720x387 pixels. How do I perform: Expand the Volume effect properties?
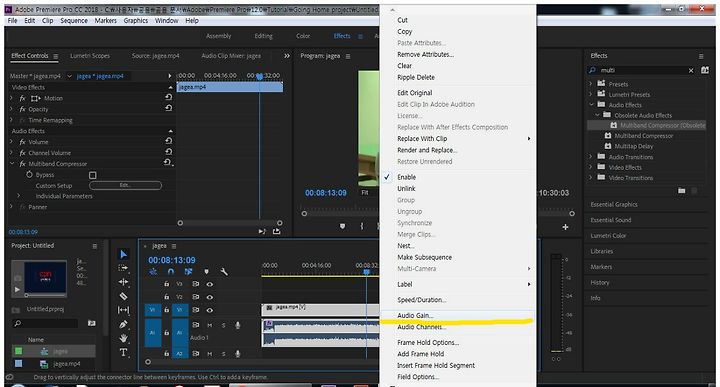11,141
